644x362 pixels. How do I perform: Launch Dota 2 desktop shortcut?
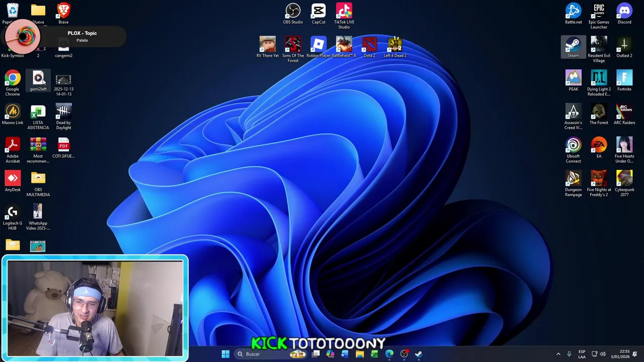pyautogui.click(x=370, y=47)
